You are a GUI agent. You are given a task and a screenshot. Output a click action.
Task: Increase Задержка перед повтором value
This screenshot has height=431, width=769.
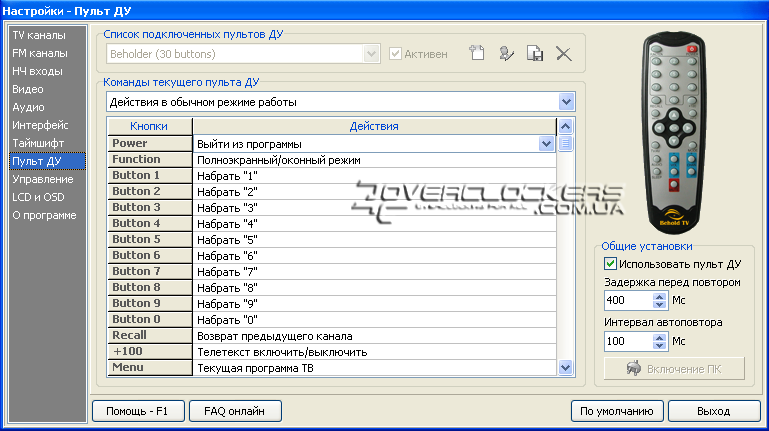pos(660,296)
